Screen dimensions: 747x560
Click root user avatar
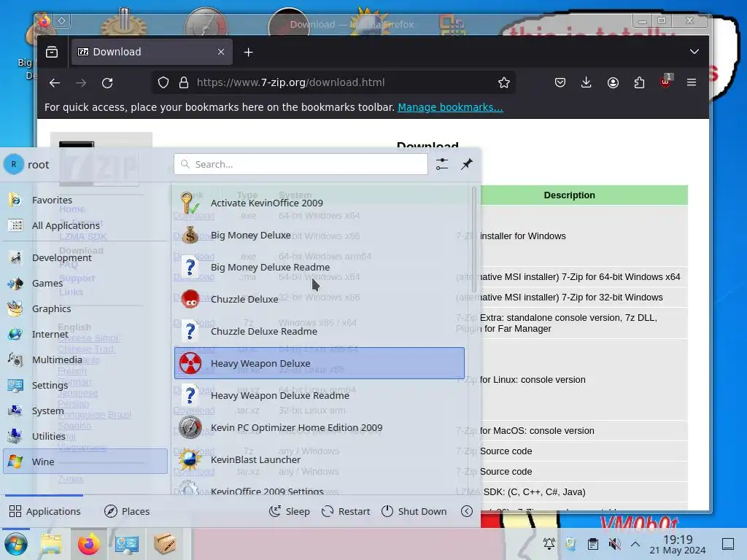pos(14,164)
